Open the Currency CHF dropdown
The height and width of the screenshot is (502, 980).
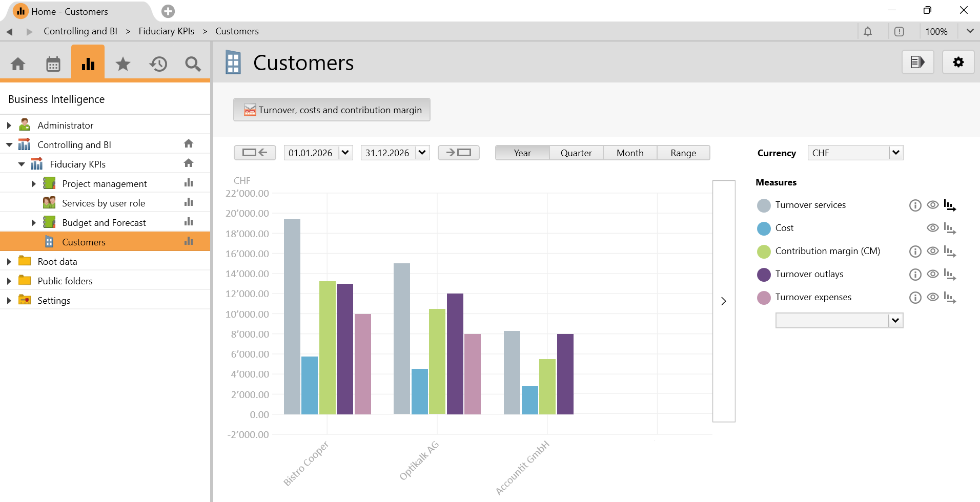pyautogui.click(x=895, y=153)
